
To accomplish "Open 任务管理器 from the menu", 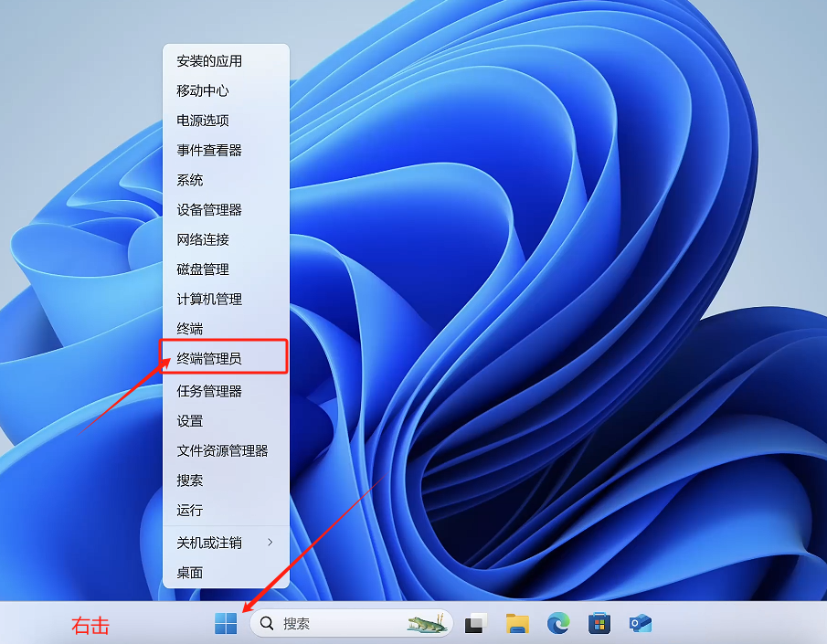I will [x=209, y=391].
